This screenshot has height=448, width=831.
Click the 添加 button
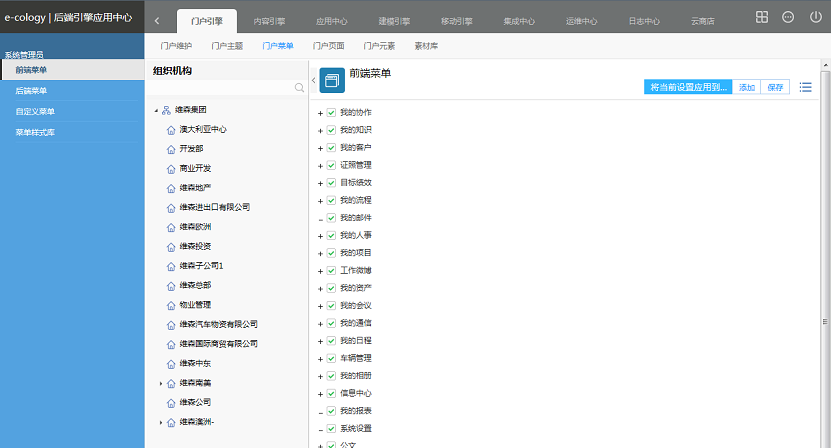tap(747, 87)
